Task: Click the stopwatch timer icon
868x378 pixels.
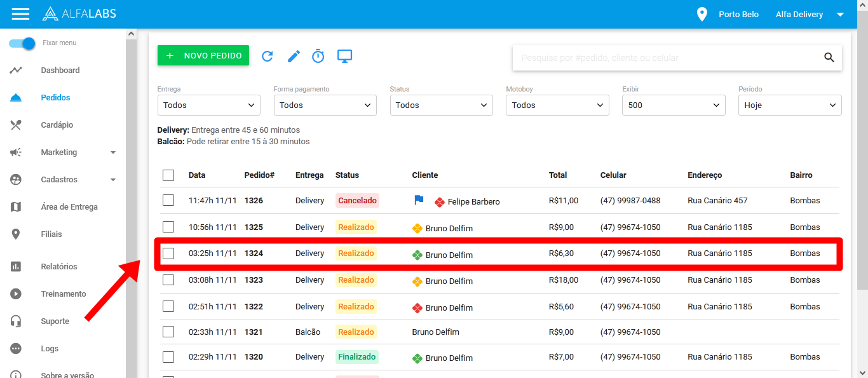Action: [x=318, y=56]
